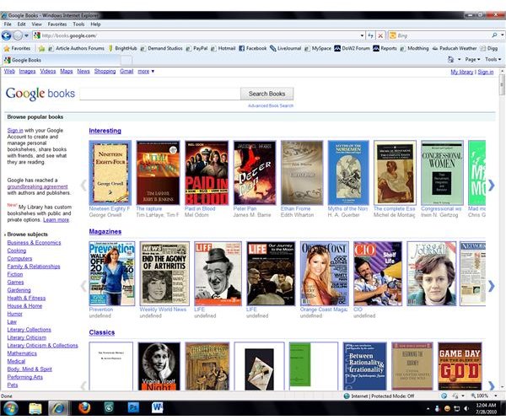Expand the Home button dropdown arrow
Screen dimensions: 506x420
[459, 59]
